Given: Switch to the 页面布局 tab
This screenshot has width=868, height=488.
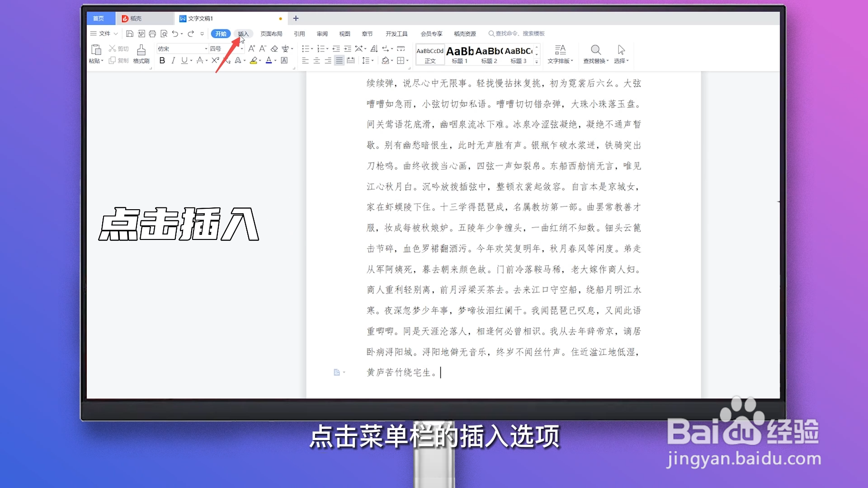Looking at the screenshot, I should click(x=271, y=34).
